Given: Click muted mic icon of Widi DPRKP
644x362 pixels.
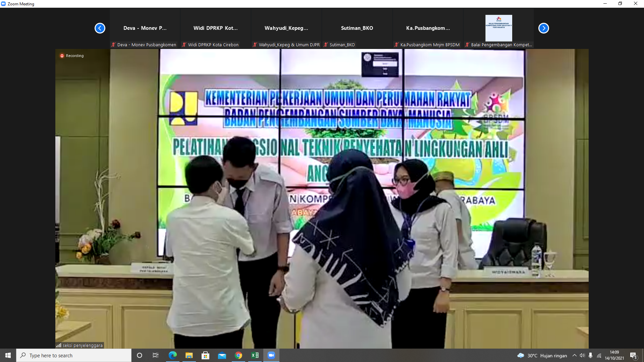Looking at the screenshot, I should click(184, 45).
